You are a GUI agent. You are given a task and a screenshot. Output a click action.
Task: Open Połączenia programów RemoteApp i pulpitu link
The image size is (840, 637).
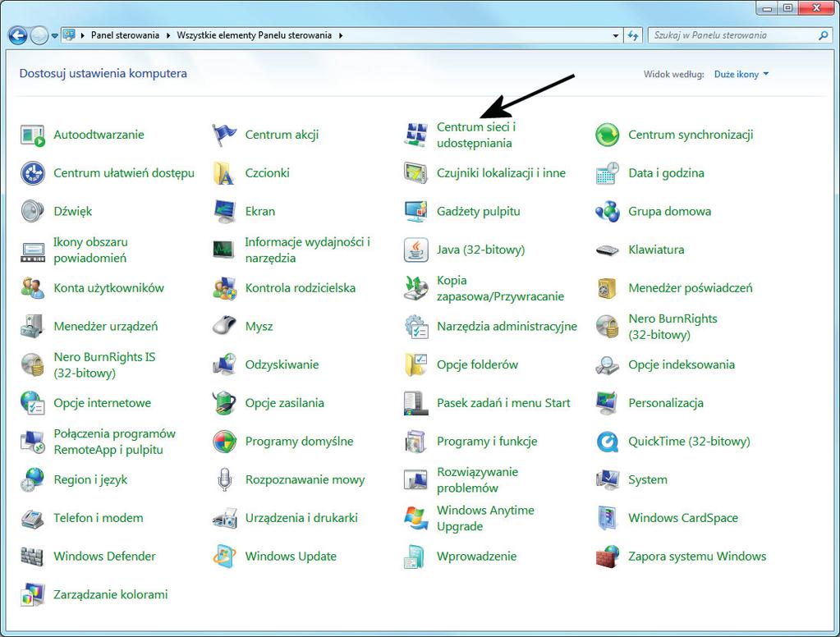click(115, 442)
